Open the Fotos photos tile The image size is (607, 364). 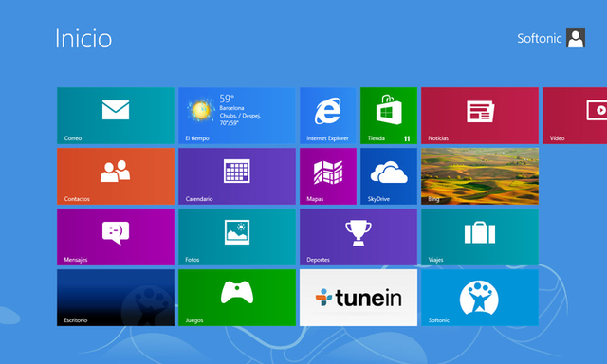236,237
